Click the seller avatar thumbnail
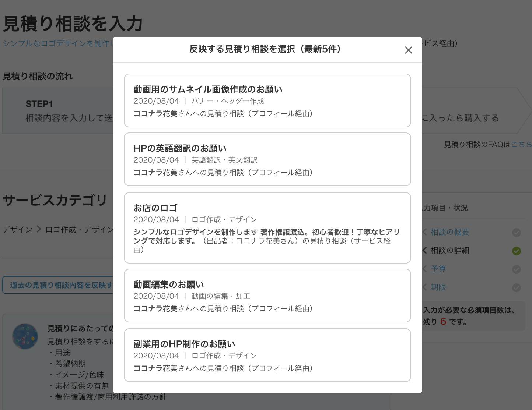Viewport: 532px width, 410px height. pos(25,336)
